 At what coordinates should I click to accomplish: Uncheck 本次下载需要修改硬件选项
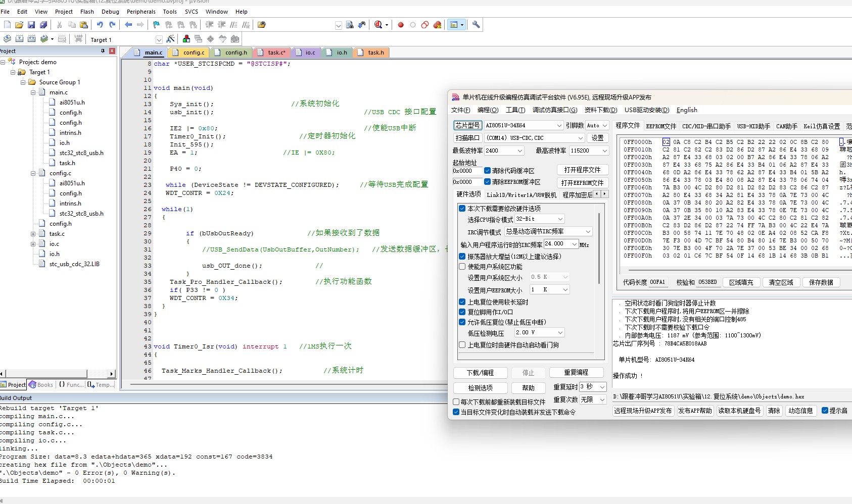pos(462,208)
